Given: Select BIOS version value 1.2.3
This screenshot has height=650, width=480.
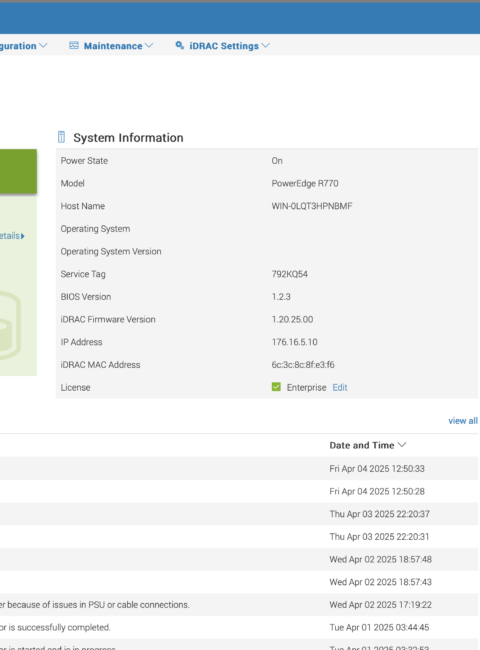Looking at the screenshot, I should point(281,297).
